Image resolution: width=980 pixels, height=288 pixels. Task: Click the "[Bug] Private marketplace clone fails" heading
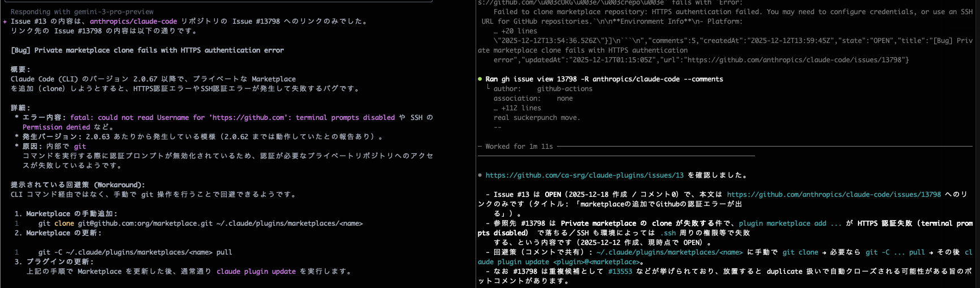[x=147, y=50]
